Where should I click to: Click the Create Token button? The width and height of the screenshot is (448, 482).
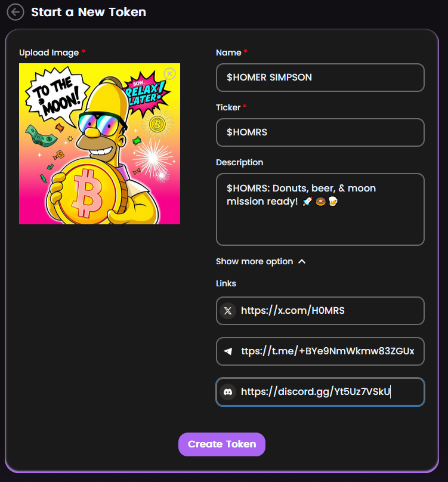[222, 444]
